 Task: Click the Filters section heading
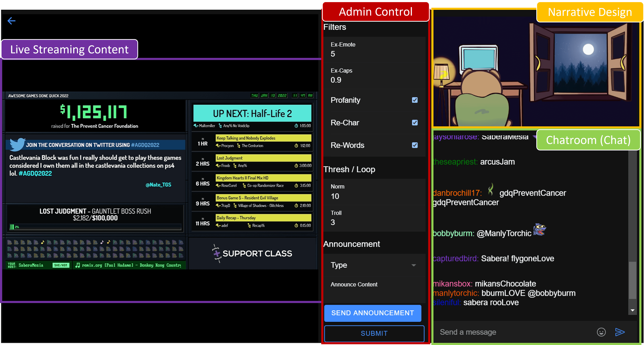[335, 27]
